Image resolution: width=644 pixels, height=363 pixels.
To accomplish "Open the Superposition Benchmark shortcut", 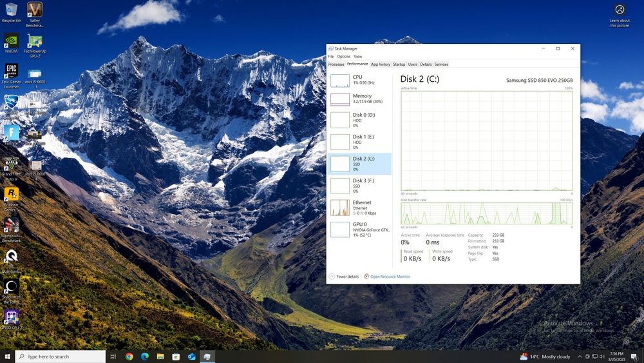I will pyautogui.click(x=11, y=230).
